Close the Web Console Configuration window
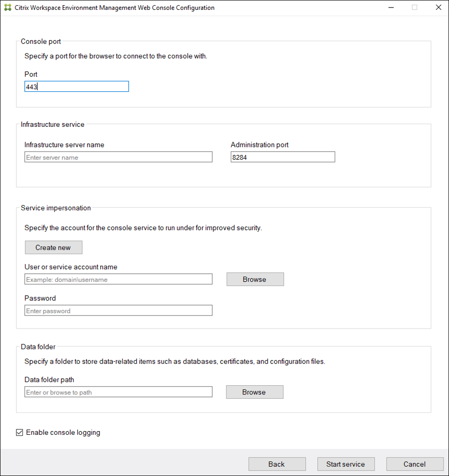This screenshot has height=476, width=449. point(438,7)
